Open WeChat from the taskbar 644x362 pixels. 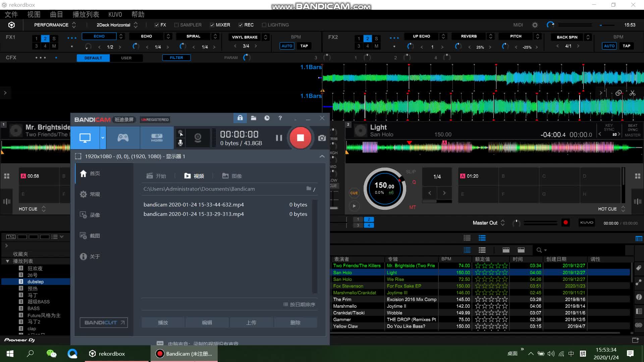pyautogui.click(x=51, y=354)
